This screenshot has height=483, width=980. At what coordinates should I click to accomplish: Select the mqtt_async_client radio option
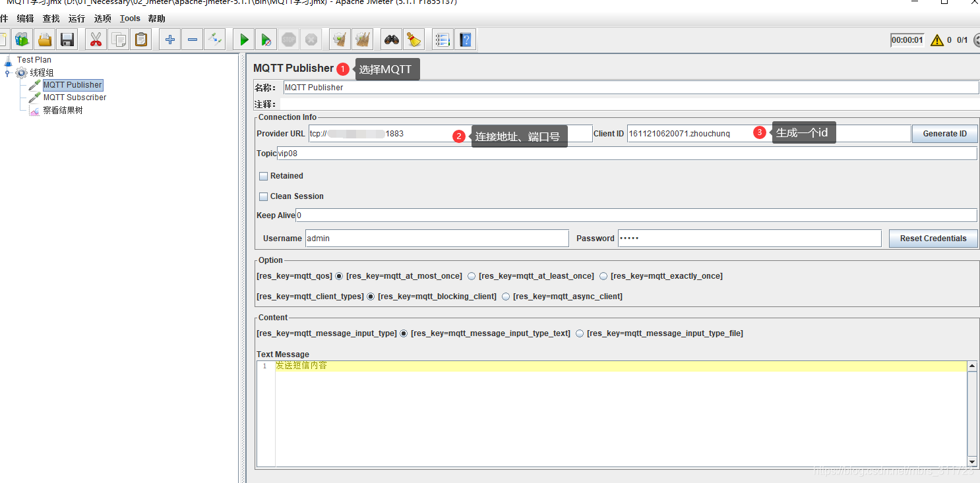click(x=506, y=297)
